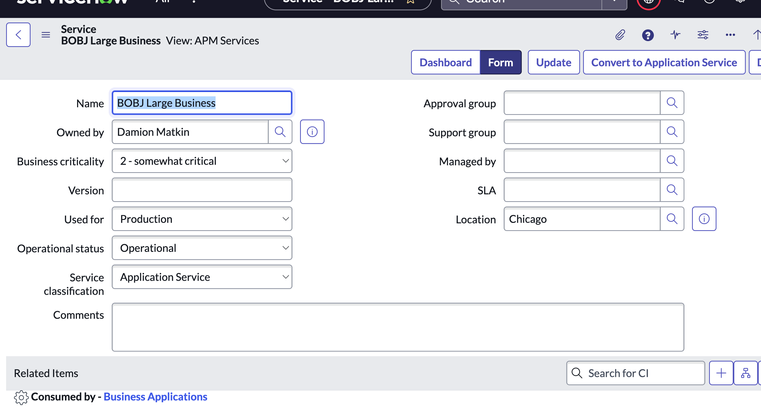Viewport: 761px width, 409px height.
Task: Click into the Comments text area
Action: click(398, 327)
